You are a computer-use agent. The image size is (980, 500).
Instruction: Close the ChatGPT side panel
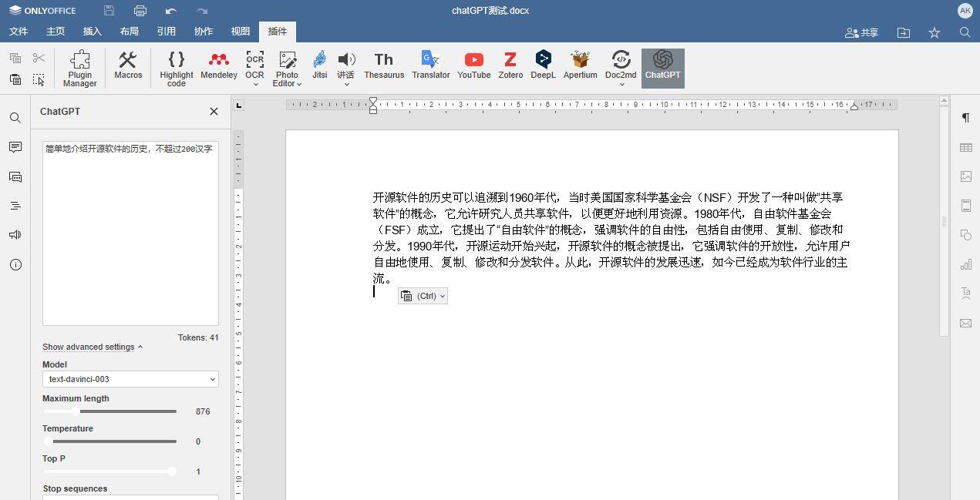[x=214, y=112]
